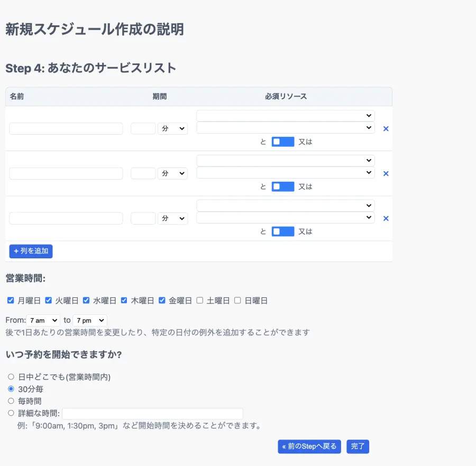The image size is (476, 466).
Task: Go back with « 前のStepへ戻る button
Action: click(x=309, y=446)
